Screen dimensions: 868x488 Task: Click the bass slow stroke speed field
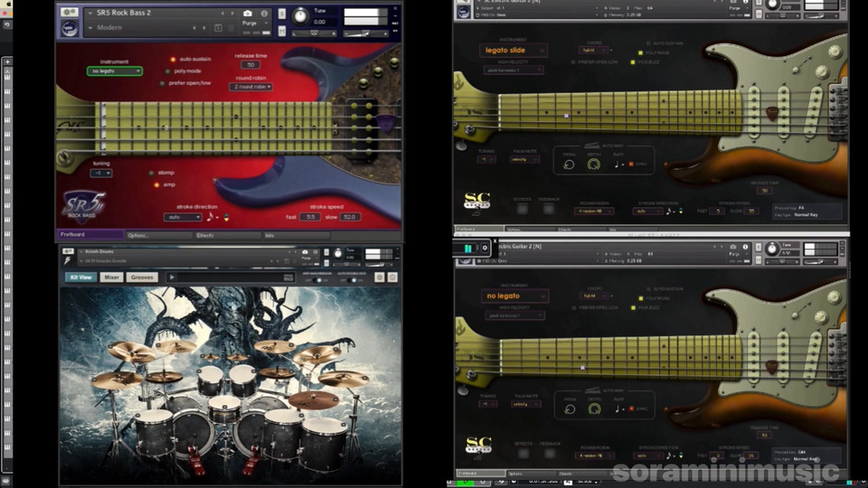pyautogui.click(x=351, y=217)
